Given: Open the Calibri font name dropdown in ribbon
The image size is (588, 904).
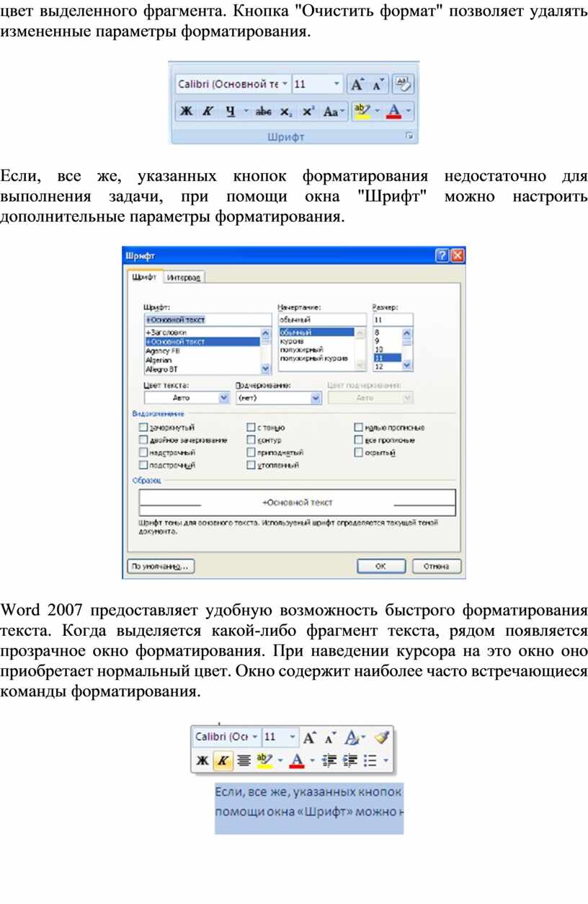Looking at the screenshot, I should 285,84.
